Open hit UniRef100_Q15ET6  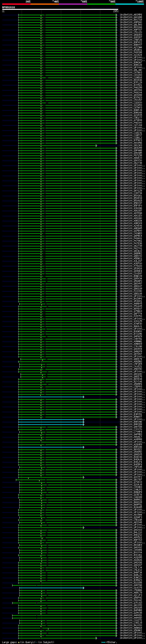pyautogui.click(x=131, y=495)
